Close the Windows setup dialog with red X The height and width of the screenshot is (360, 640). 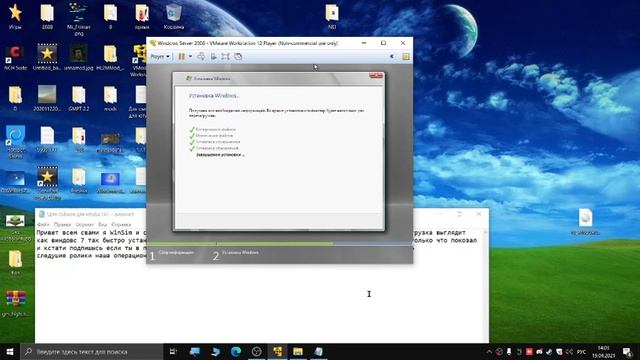pos(376,76)
